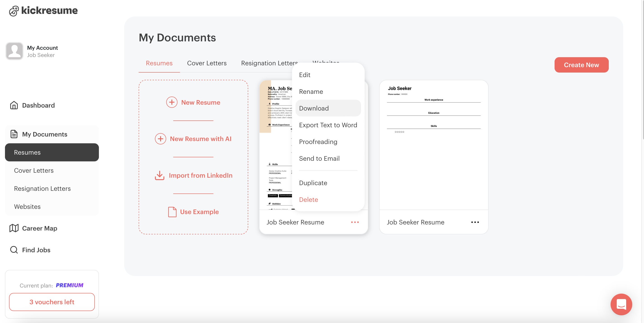Screen dimensions: 644x323
Task: Click the Import from LinkedIn download icon
Action: (x=159, y=175)
